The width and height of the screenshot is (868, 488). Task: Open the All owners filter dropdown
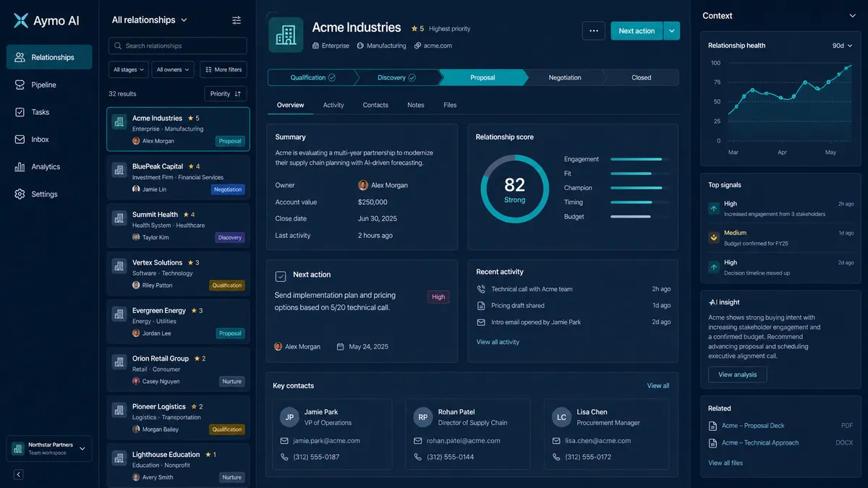coord(173,70)
